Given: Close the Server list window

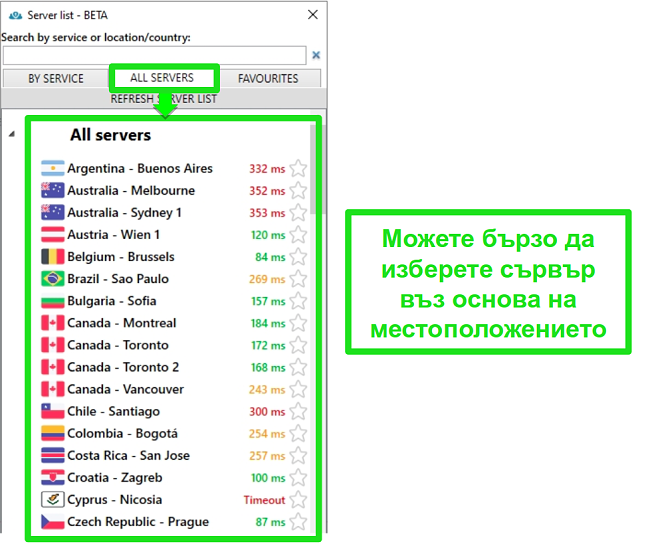Looking at the screenshot, I should pyautogui.click(x=313, y=15).
